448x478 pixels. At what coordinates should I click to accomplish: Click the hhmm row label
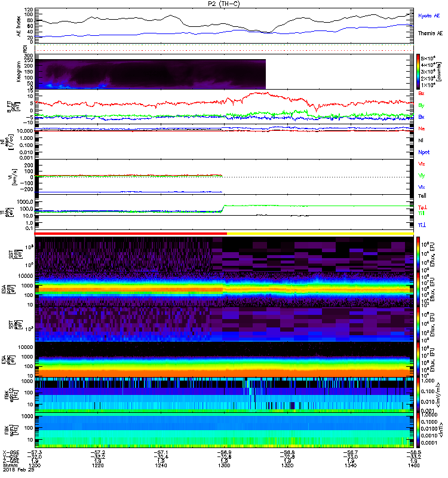(x=10, y=465)
